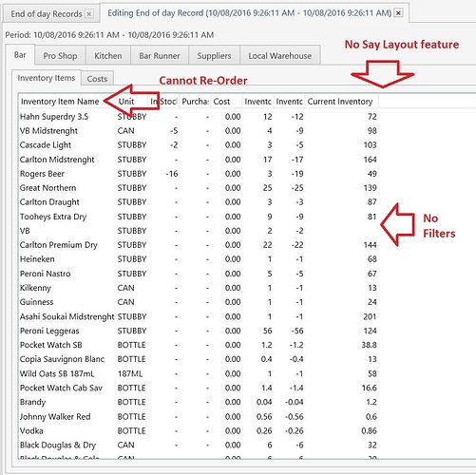Close the End of day Records tab
476x475 pixels.
point(89,14)
